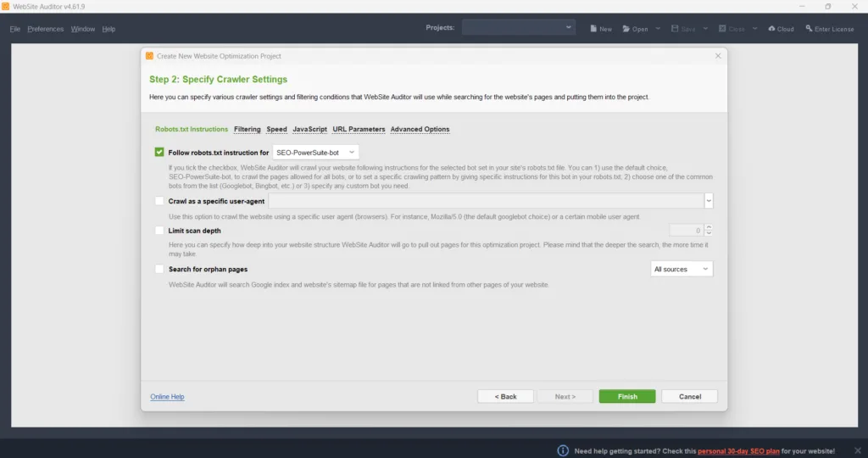Open the Online Help link
Viewport: 868px width, 458px height.
click(167, 397)
